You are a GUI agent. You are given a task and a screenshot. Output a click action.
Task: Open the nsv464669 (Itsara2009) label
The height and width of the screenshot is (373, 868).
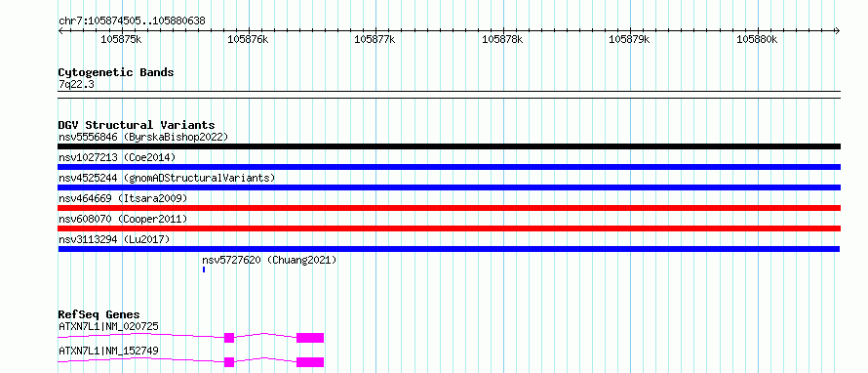click(x=123, y=198)
